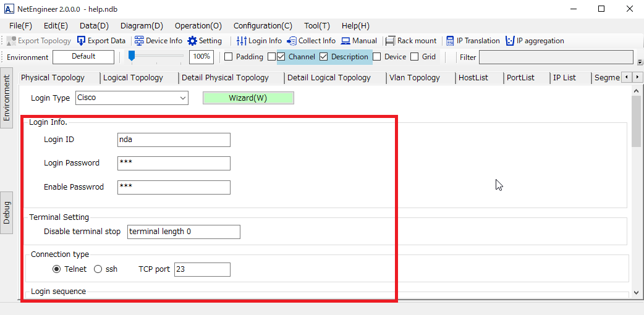This screenshot has width=644, height=315.
Task: Click the Setting gear icon
Action: 192,41
